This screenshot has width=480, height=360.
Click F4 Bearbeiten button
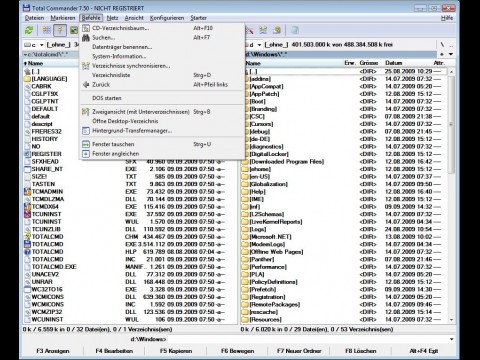(114, 351)
